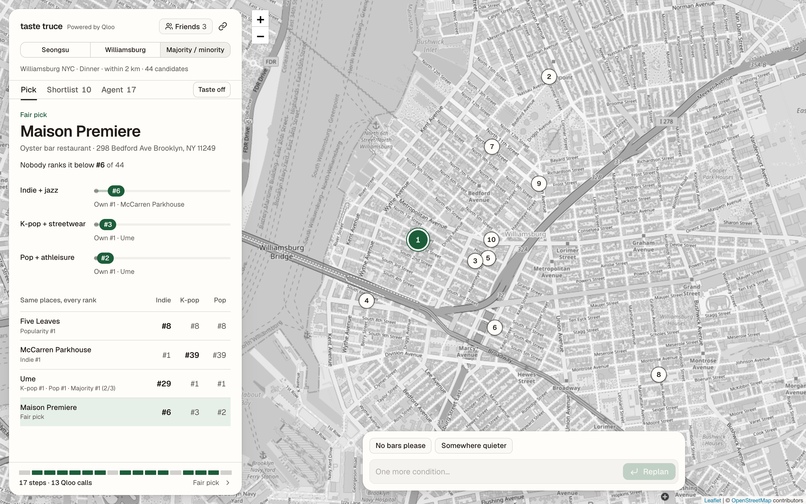Click the Pop column header

[220, 300]
